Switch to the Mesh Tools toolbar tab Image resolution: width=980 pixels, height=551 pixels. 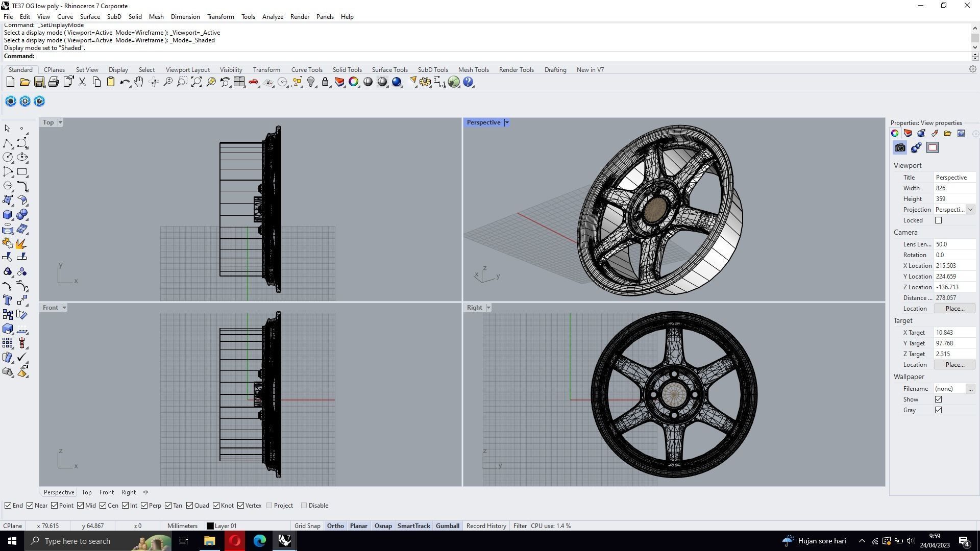click(x=473, y=70)
